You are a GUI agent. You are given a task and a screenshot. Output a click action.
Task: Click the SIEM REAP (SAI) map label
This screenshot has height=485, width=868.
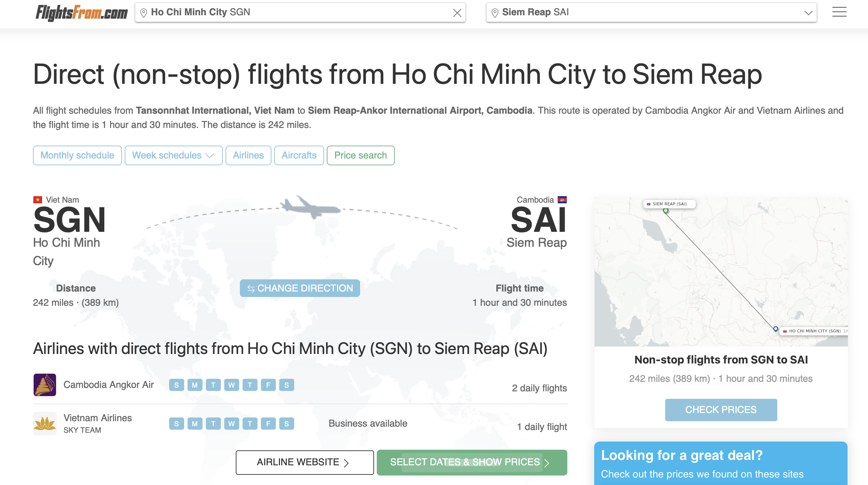669,204
